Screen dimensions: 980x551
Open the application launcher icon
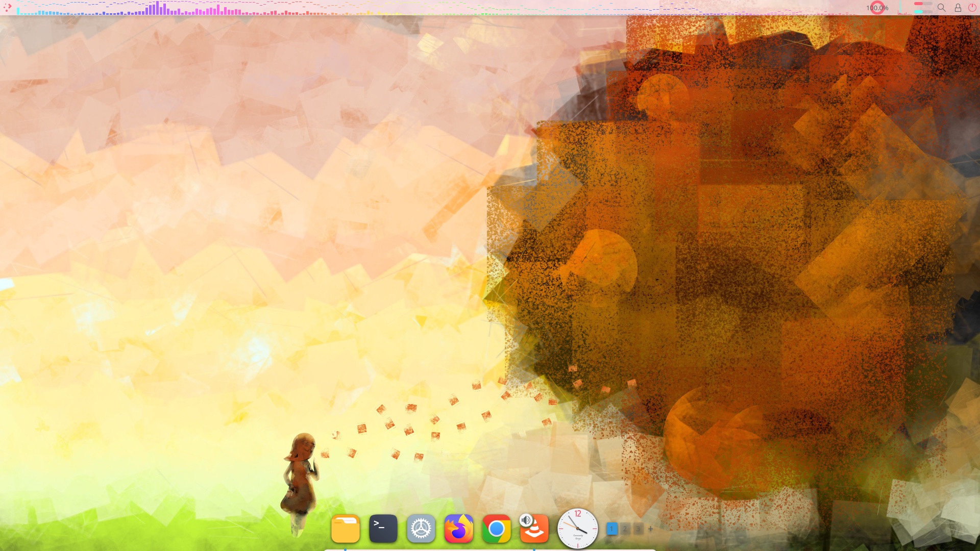pyautogui.click(x=7, y=7)
